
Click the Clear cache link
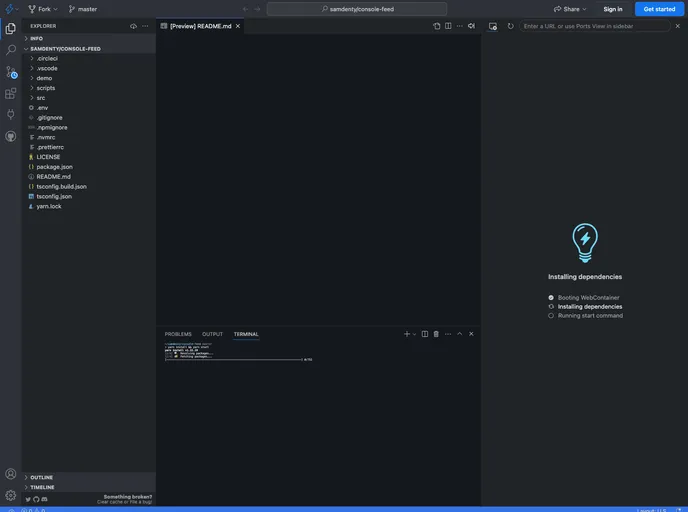[111, 502]
